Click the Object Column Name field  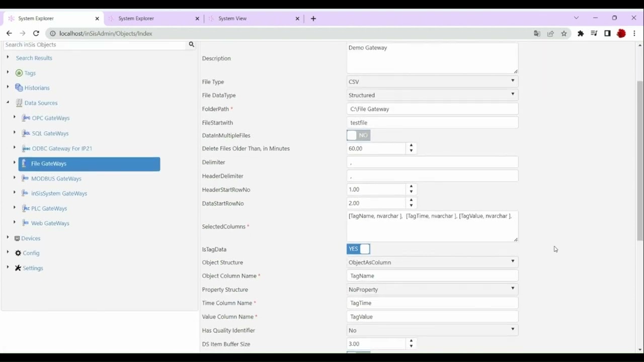[x=432, y=276]
